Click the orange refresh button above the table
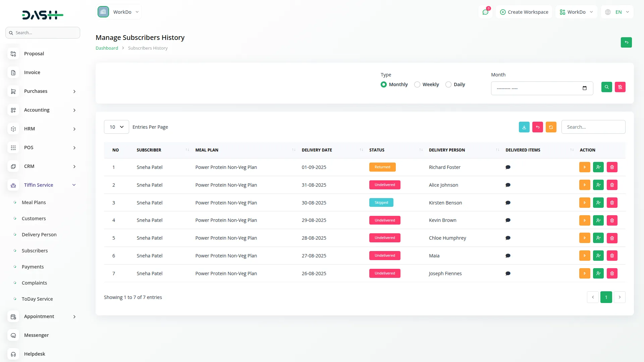644x362 pixels. tap(551, 127)
